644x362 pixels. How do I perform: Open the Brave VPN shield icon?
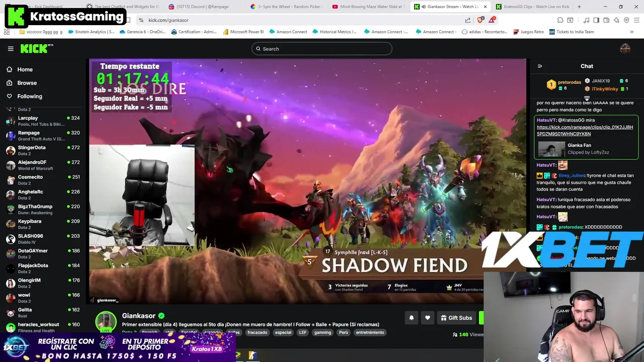626,20
